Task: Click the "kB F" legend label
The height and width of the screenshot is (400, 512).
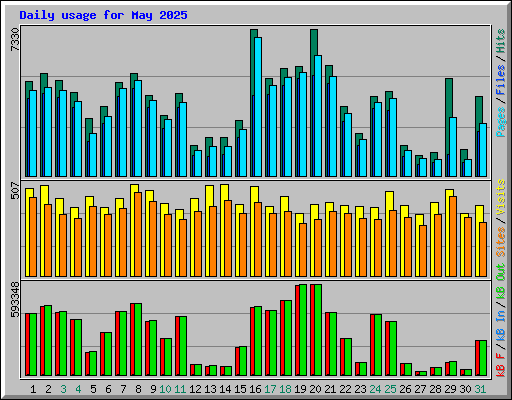Action: tap(501, 365)
